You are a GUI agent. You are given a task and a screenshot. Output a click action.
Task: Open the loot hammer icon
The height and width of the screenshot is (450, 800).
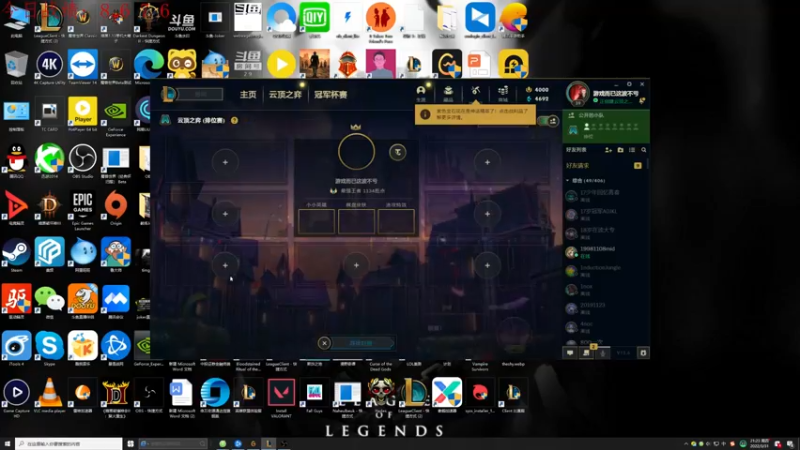tap(476, 92)
